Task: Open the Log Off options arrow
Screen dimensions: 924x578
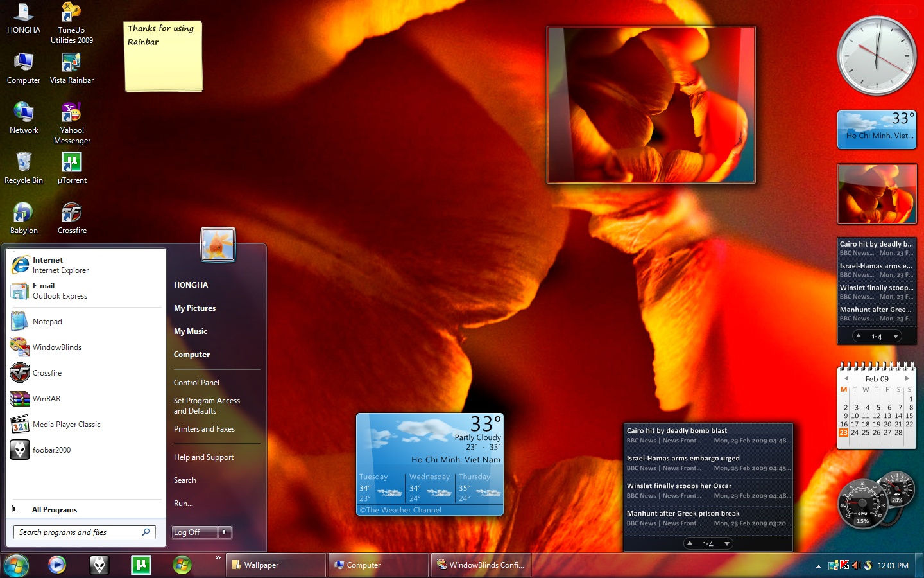Action: [x=225, y=532]
